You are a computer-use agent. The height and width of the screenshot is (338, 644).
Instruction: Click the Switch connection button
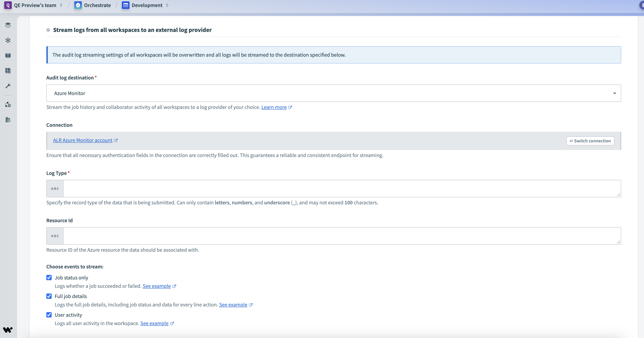point(590,141)
